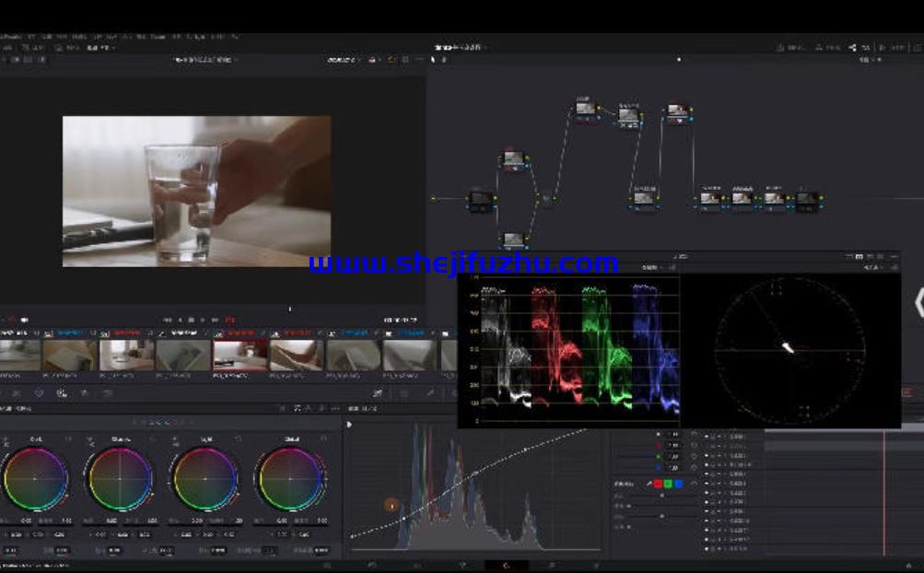Reset the Gamma wheel with its reset icon

click(153, 439)
